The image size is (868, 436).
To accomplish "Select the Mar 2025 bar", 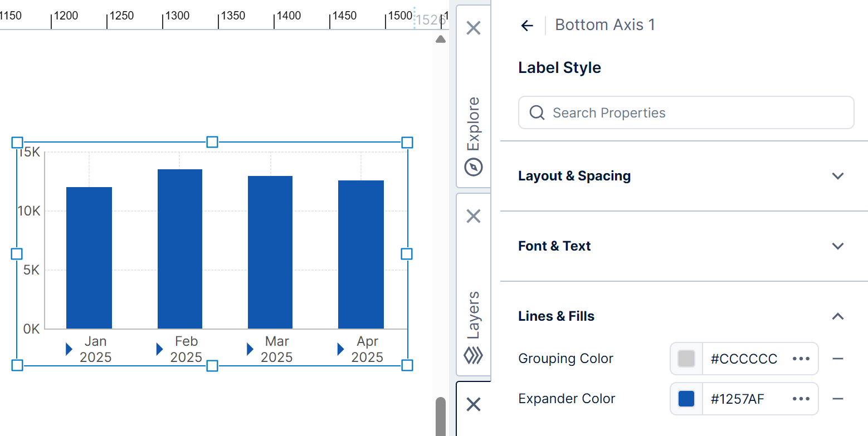I will [270, 251].
